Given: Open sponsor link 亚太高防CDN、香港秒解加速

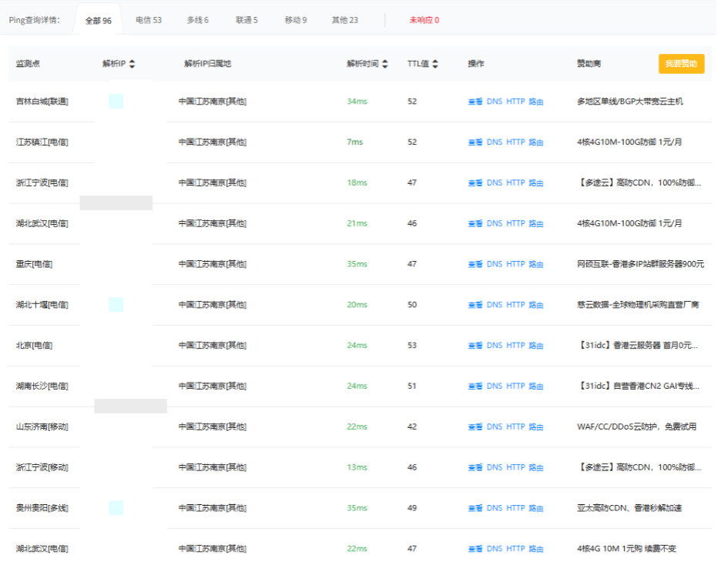Looking at the screenshot, I should tap(629, 508).
